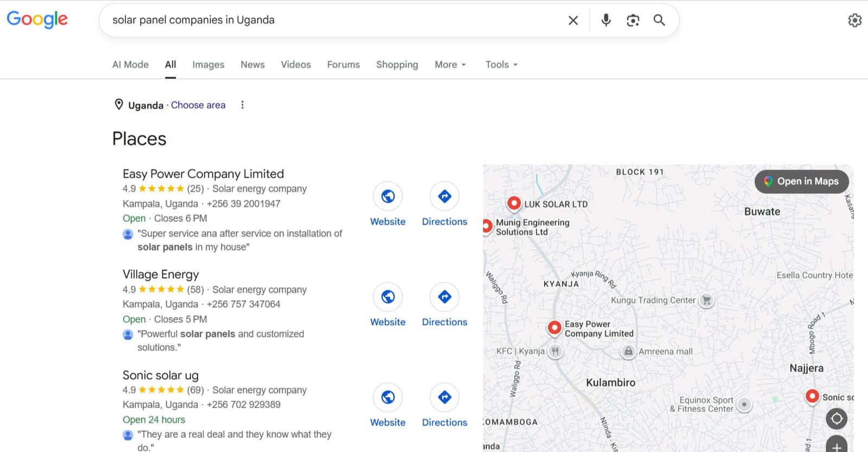
Task: Switch to Forums tab
Action: click(343, 65)
